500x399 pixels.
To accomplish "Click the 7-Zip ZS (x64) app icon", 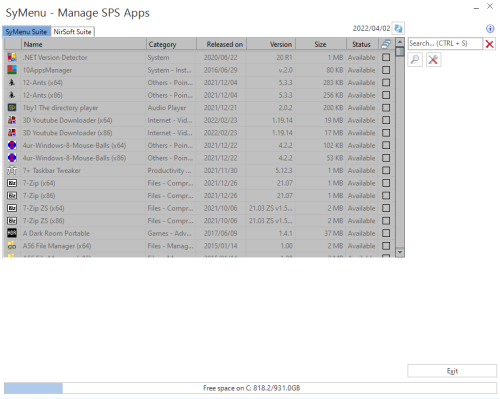I will tap(12, 208).
